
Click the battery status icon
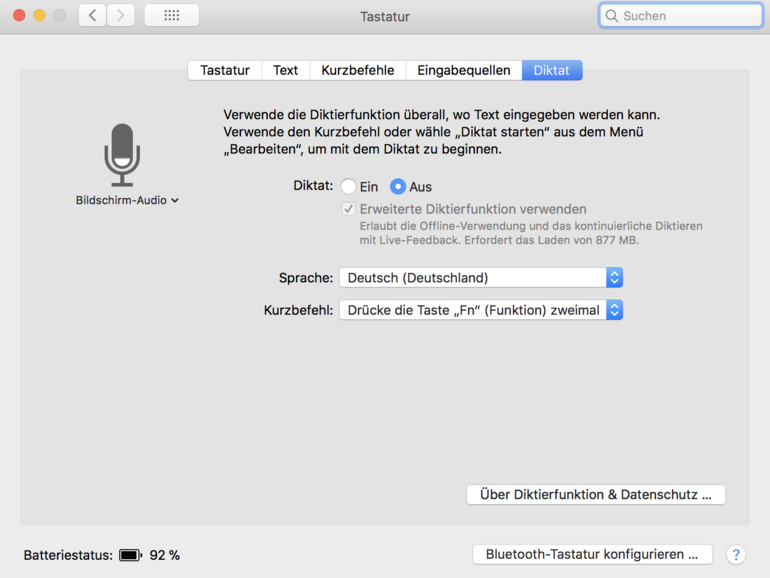[131, 555]
